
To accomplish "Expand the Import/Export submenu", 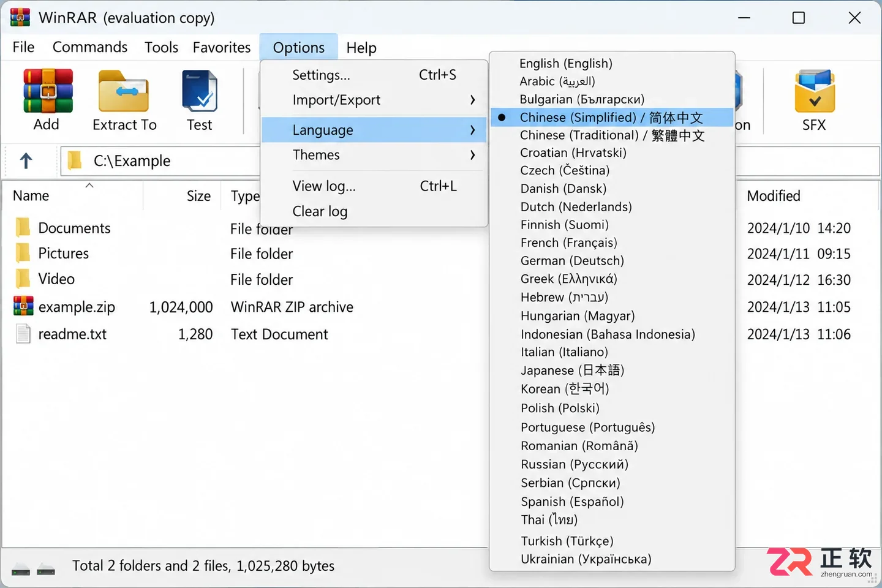I will point(374,100).
